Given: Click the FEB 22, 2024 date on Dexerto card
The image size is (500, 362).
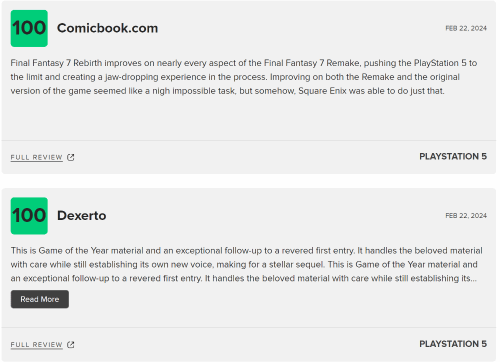Looking at the screenshot, I should (466, 216).
